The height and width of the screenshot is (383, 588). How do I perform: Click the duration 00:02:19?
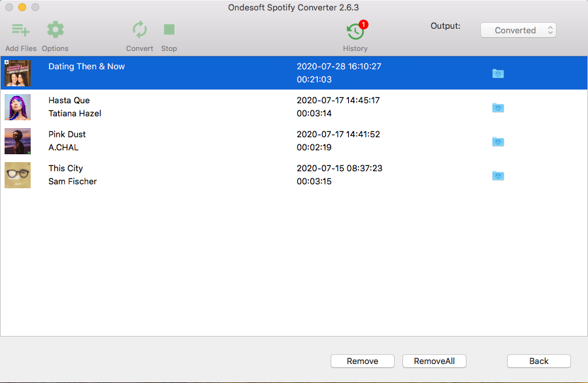tap(314, 148)
